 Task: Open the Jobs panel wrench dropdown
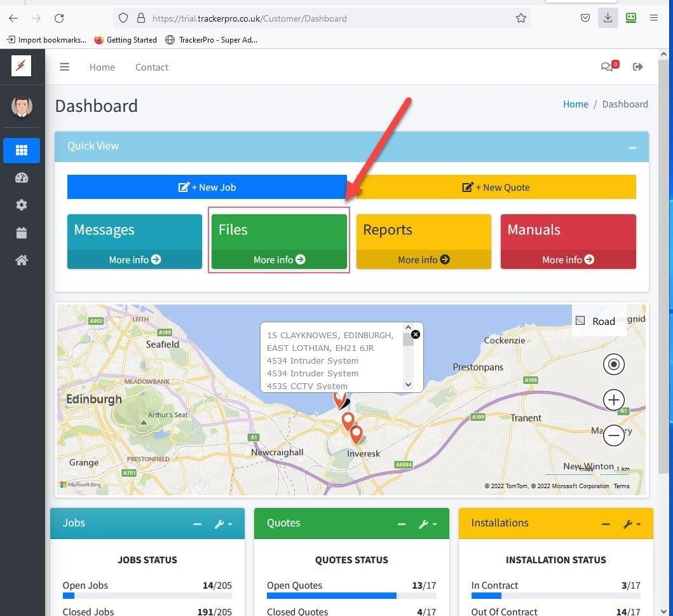click(x=222, y=524)
